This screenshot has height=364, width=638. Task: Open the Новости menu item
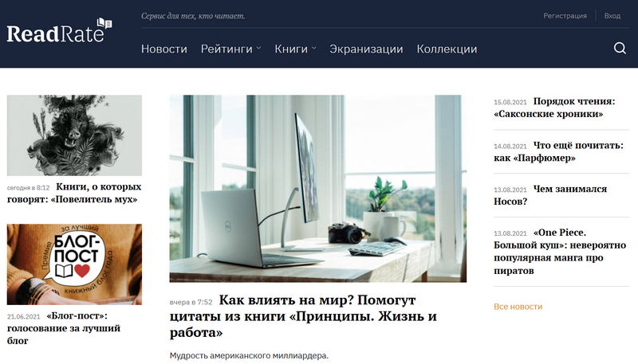[164, 49]
